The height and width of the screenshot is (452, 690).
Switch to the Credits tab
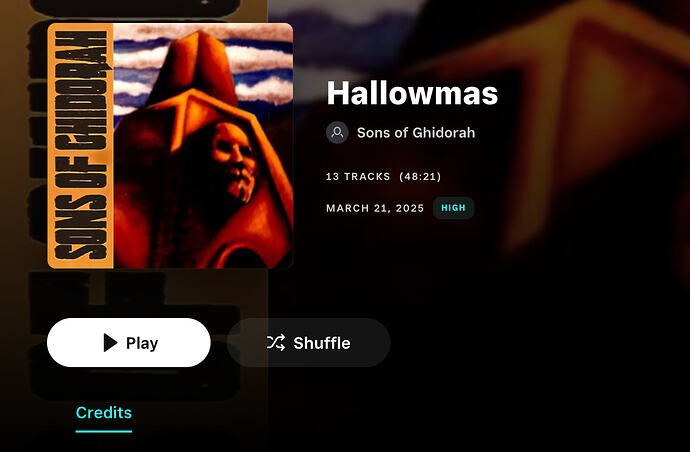point(104,412)
